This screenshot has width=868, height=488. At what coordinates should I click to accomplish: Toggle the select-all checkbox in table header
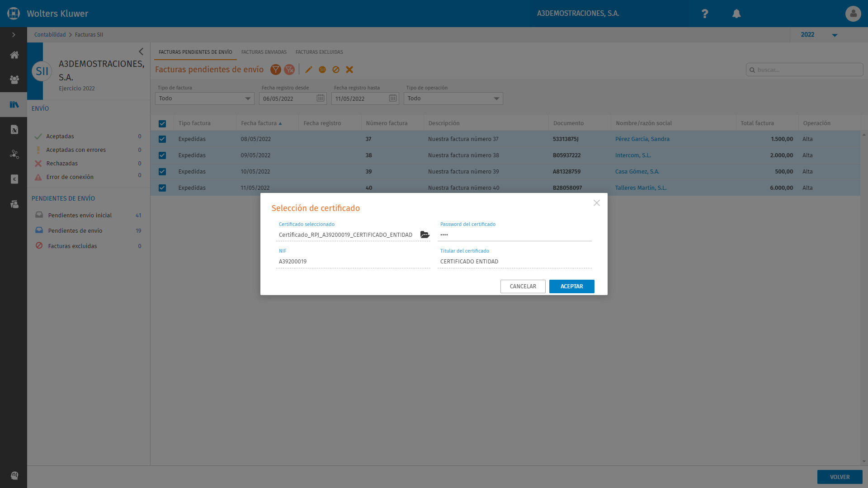pyautogui.click(x=162, y=124)
